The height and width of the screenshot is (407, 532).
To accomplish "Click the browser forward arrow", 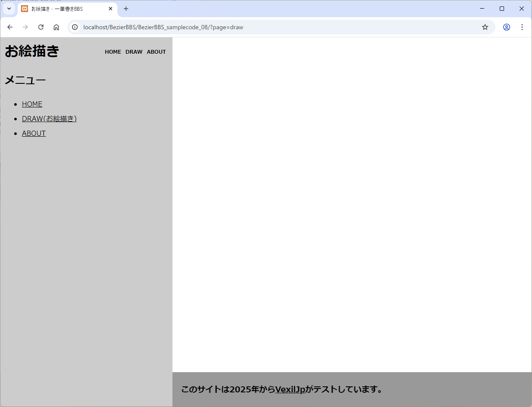I will 25,27.
